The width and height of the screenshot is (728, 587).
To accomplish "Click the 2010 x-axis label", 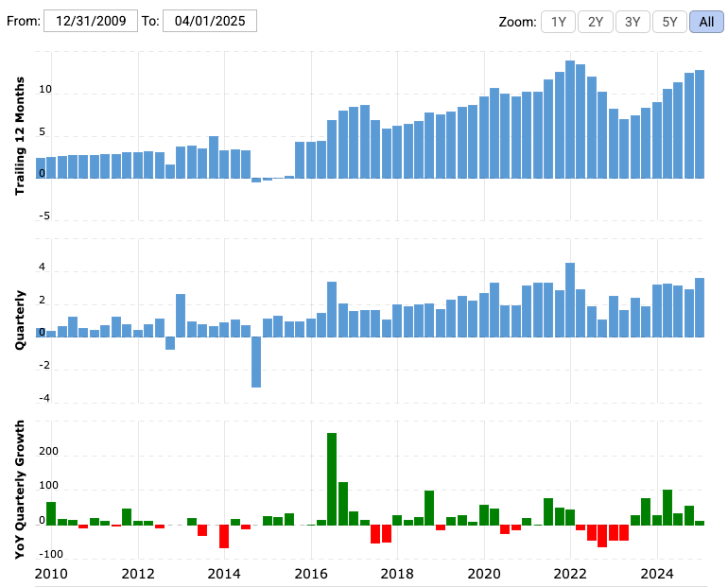I will point(51,574).
